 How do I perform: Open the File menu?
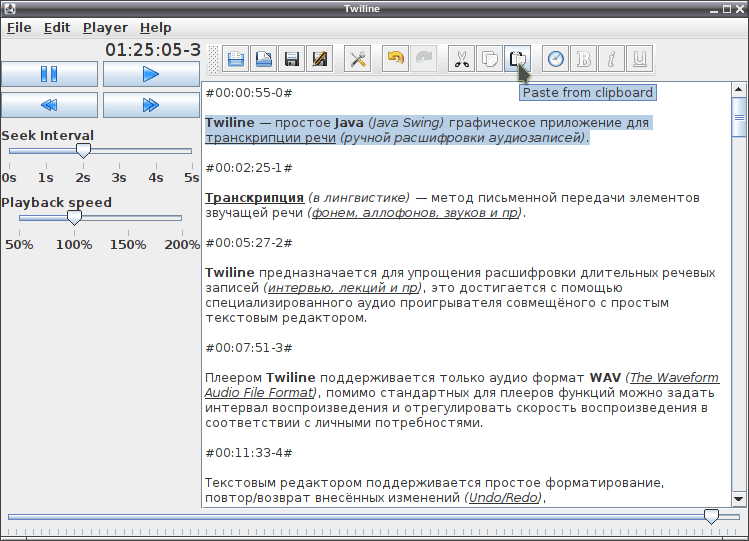click(x=19, y=28)
